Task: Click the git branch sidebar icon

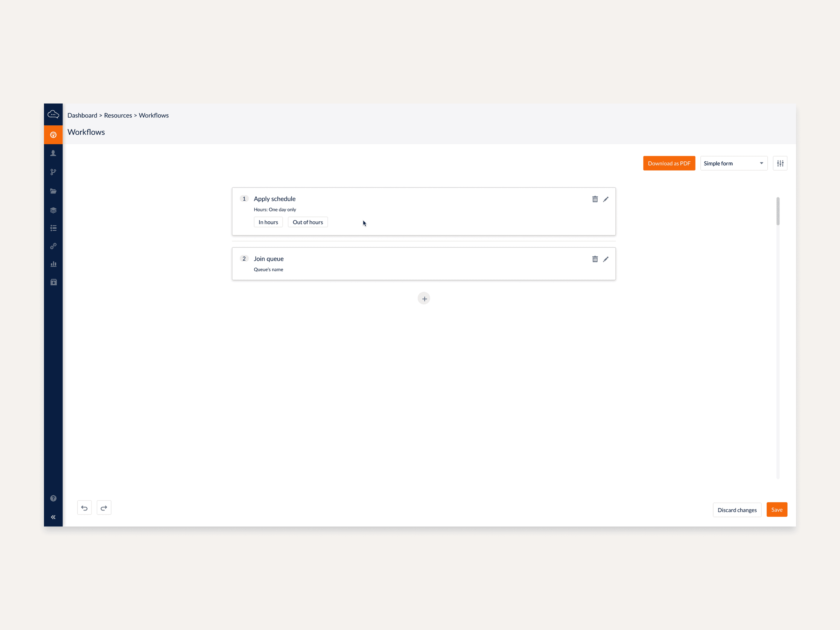Action: tap(53, 172)
